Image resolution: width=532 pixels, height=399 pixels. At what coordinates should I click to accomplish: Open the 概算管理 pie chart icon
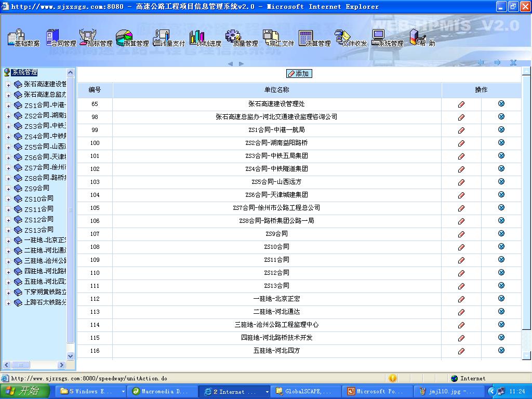click(x=132, y=38)
